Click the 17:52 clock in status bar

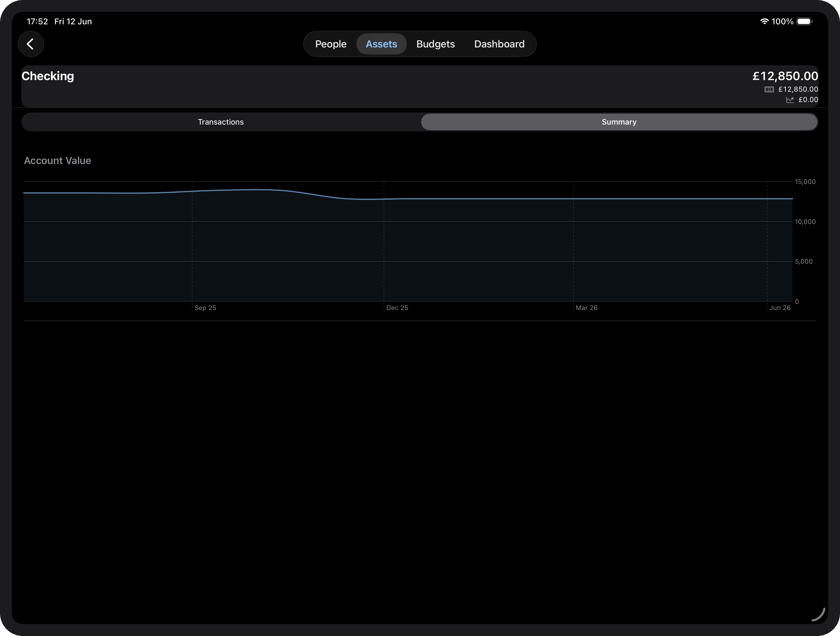[37, 22]
